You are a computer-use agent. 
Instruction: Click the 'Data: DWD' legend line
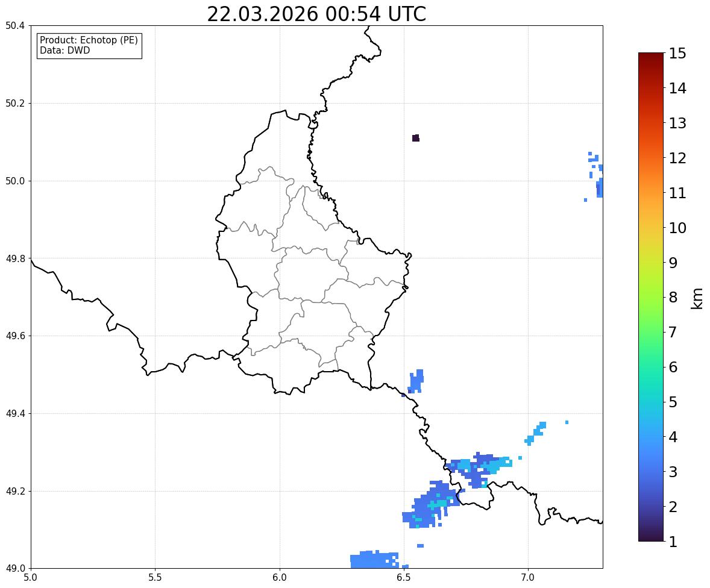(x=64, y=50)
